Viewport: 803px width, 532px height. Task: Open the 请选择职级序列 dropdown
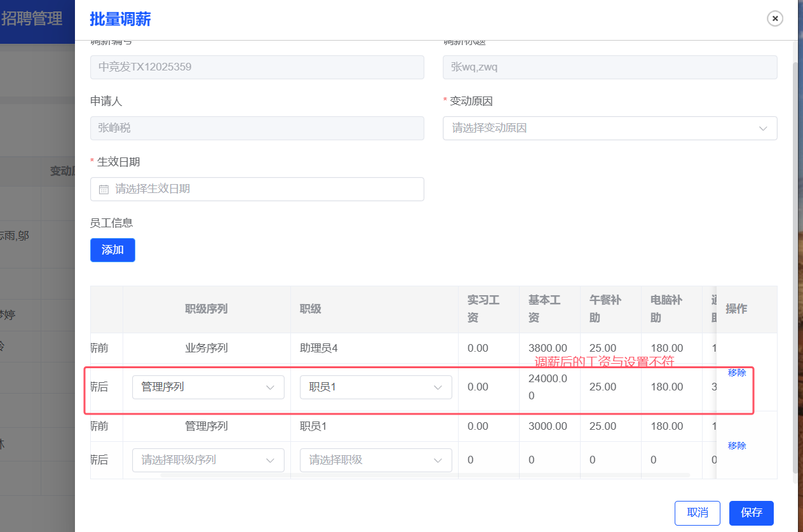(208, 460)
